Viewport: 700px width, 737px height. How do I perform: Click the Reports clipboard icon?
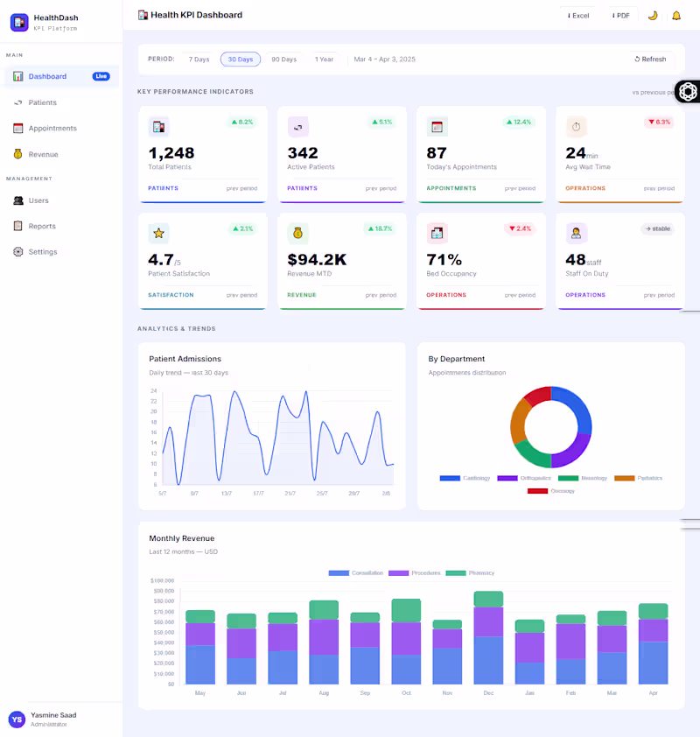17,226
